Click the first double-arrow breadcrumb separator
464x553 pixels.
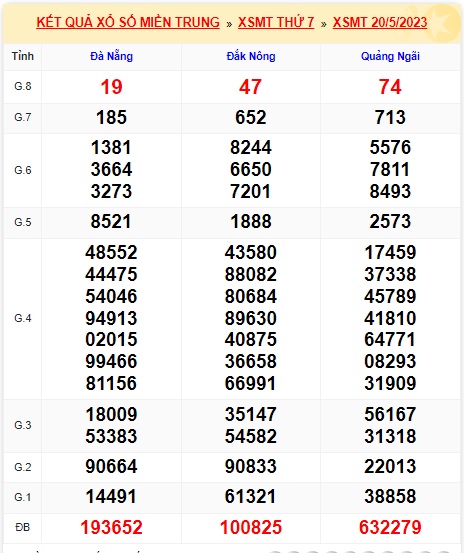click(x=229, y=24)
